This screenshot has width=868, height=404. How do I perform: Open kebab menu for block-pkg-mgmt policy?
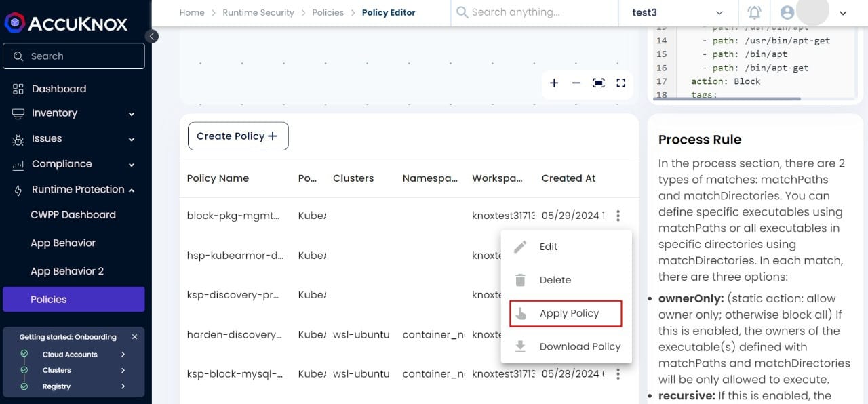618,216
